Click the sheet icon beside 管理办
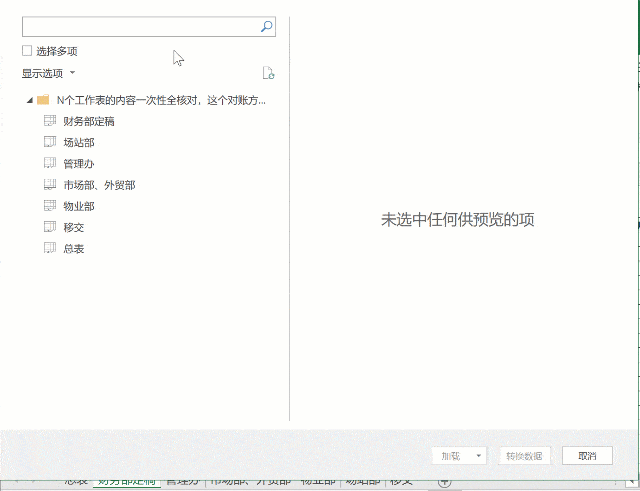The image size is (640, 491). (x=50, y=163)
